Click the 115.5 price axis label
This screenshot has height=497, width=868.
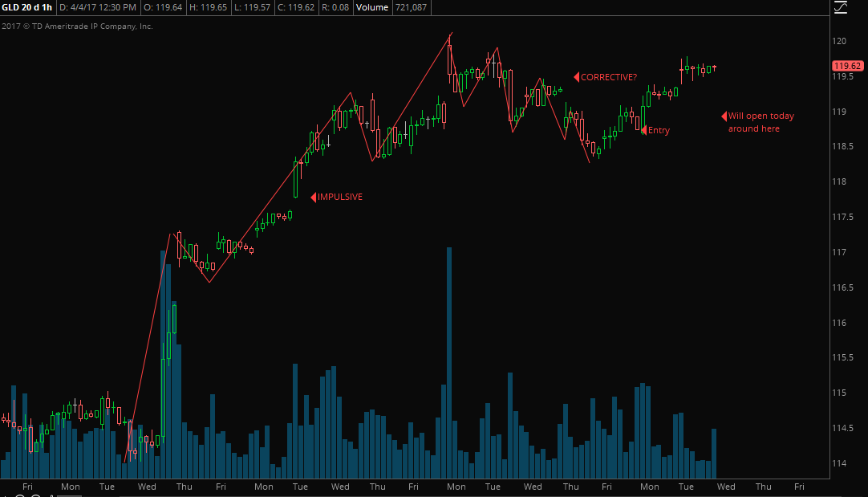click(842, 357)
